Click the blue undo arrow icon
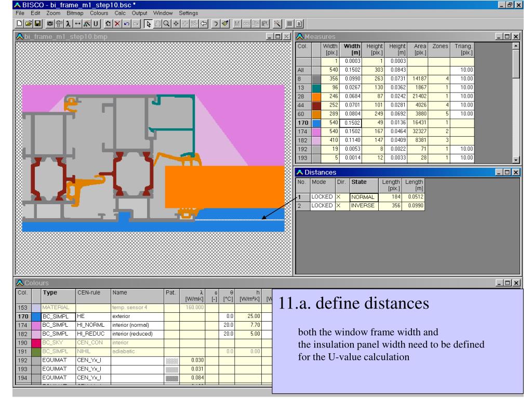Image resolution: width=532 pixels, height=399 pixels. point(127,24)
